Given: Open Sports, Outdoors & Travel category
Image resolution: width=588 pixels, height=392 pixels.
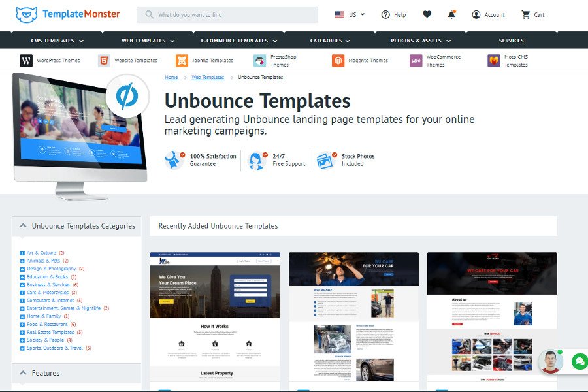Looking at the screenshot, I should pos(55,348).
